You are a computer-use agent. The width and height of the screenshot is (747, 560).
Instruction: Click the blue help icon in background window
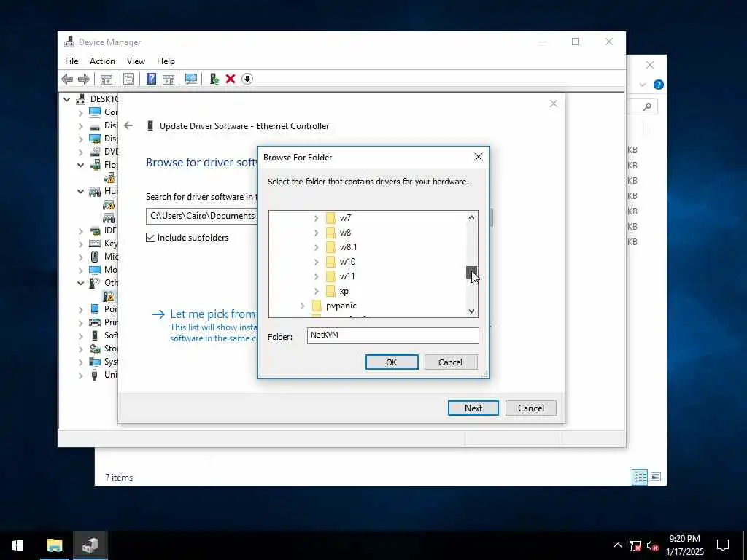659,85
